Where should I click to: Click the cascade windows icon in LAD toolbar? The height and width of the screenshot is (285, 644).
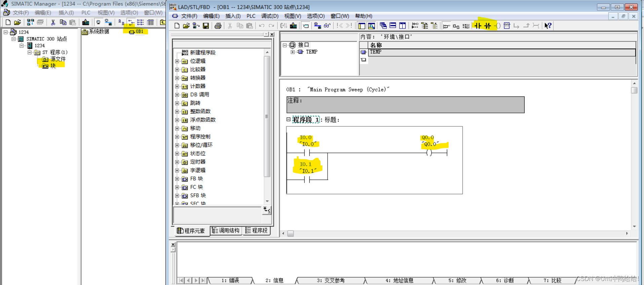tap(383, 26)
